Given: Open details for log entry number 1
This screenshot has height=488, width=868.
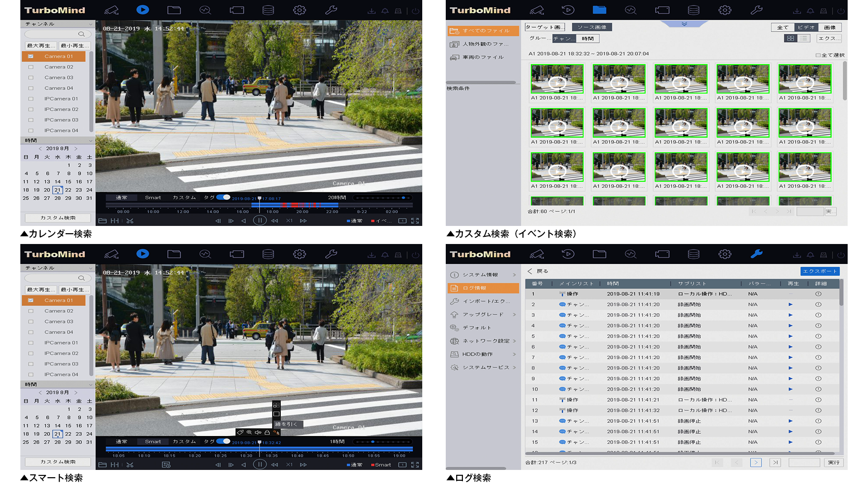Looking at the screenshot, I should click(818, 294).
